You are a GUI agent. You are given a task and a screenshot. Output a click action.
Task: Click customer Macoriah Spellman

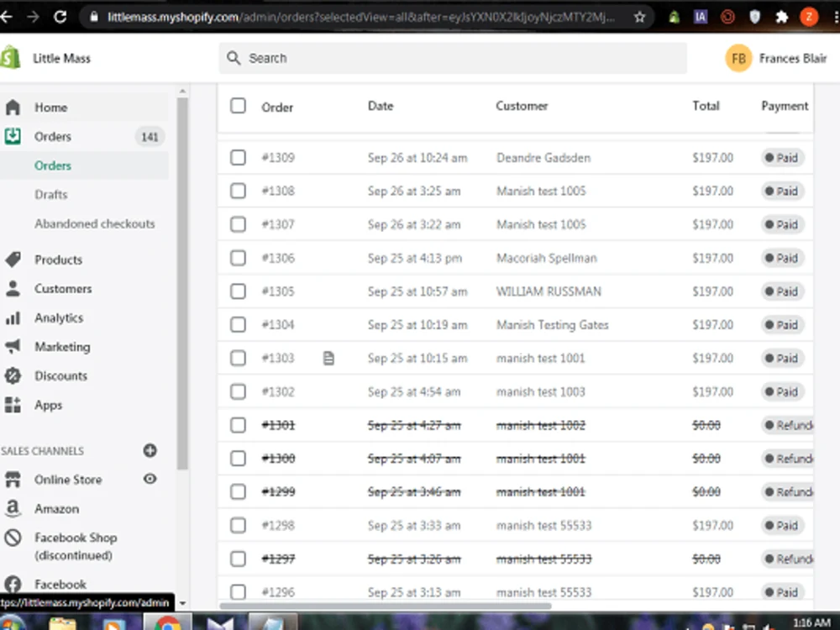(x=547, y=258)
